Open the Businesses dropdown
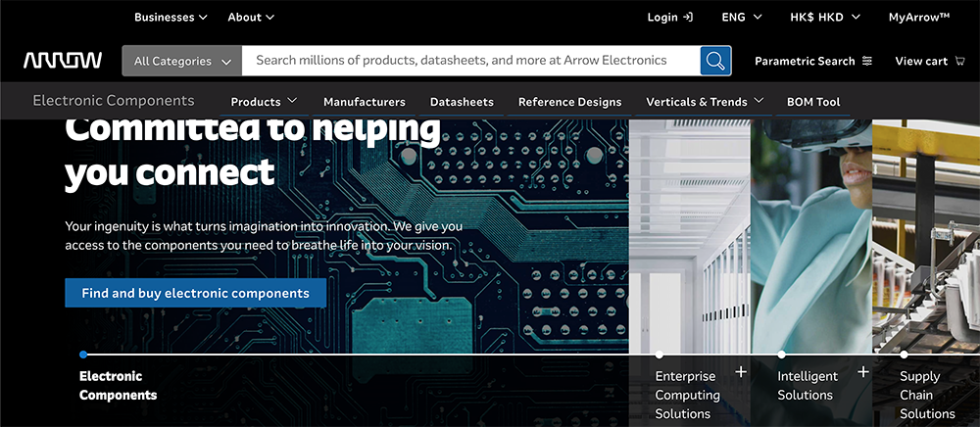Image resolution: width=980 pixels, height=427 pixels. [x=171, y=17]
